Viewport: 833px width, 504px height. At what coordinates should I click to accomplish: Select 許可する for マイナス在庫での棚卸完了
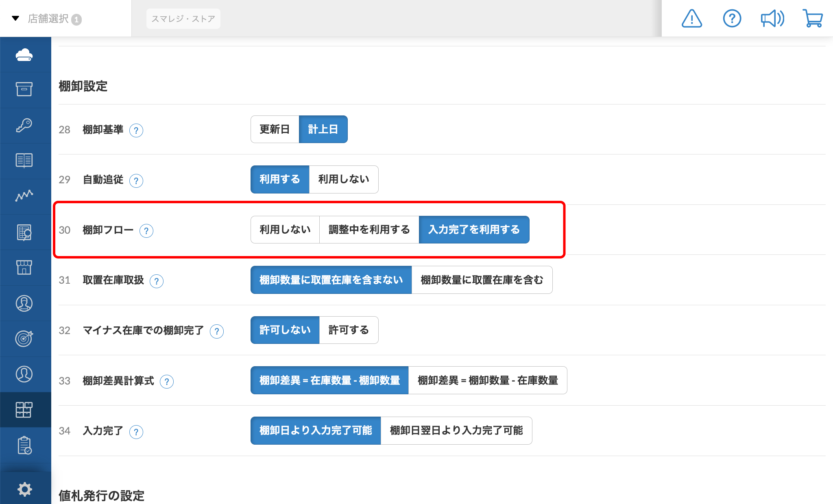tap(349, 330)
